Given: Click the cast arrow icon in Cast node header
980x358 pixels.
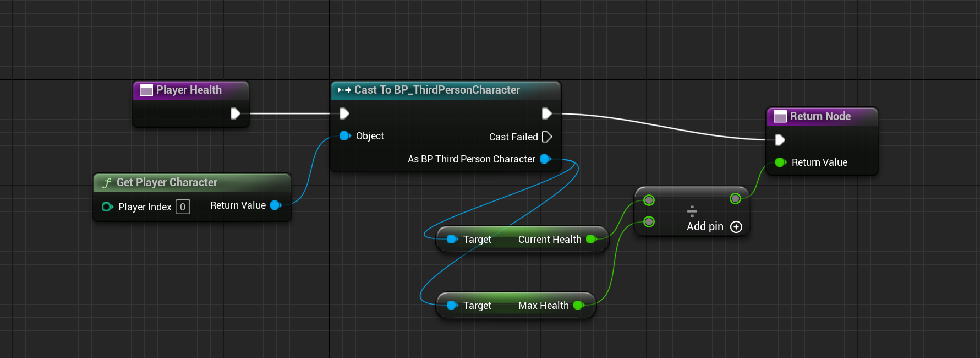Looking at the screenshot, I should tap(344, 90).
